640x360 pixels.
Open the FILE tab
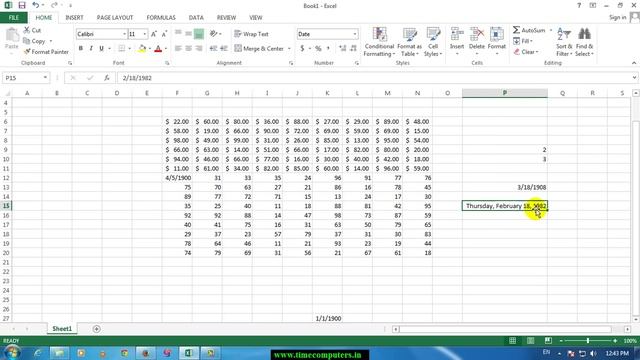pos(13,18)
